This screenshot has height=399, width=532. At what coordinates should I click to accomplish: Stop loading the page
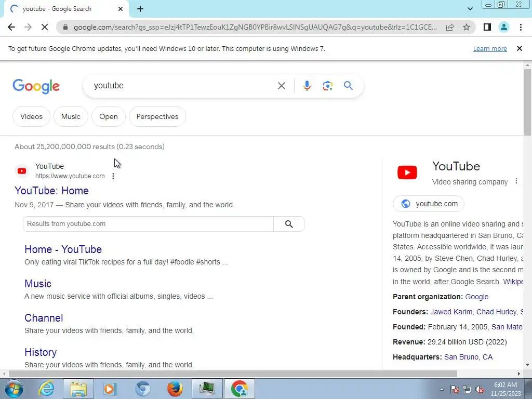(45, 27)
